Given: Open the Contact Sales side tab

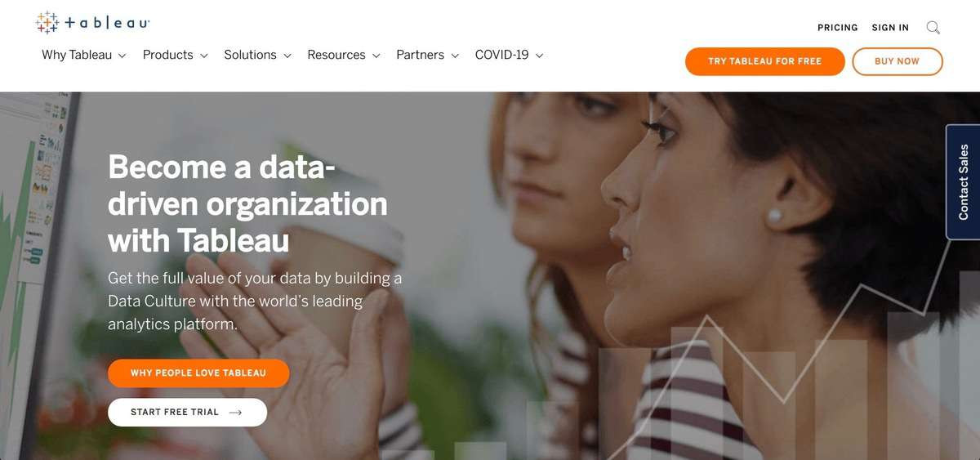Looking at the screenshot, I should tap(963, 181).
